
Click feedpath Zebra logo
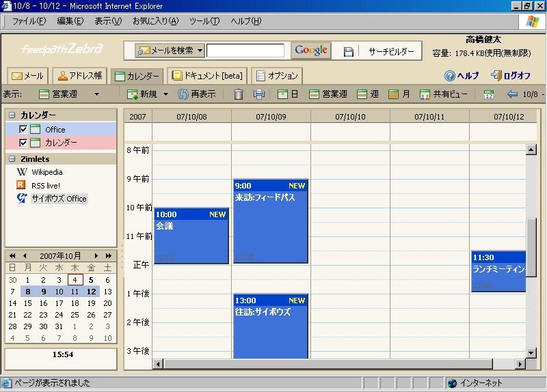click(x=62, y=48)
